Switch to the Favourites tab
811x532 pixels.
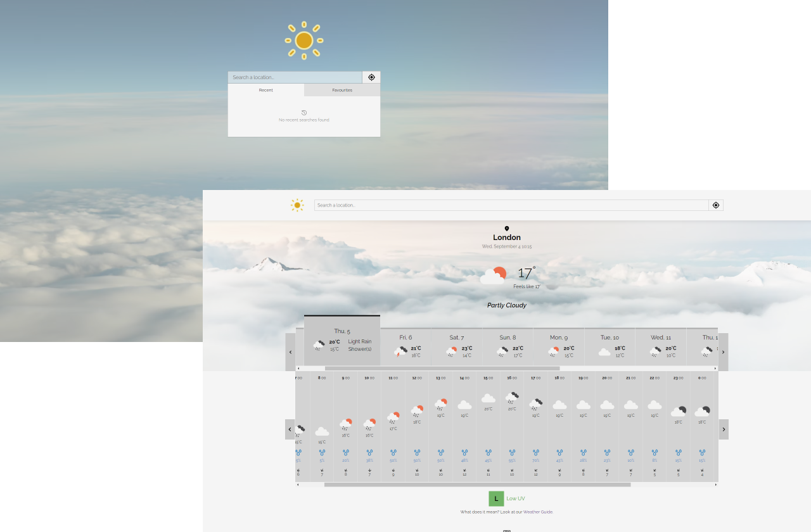[342, 90]
